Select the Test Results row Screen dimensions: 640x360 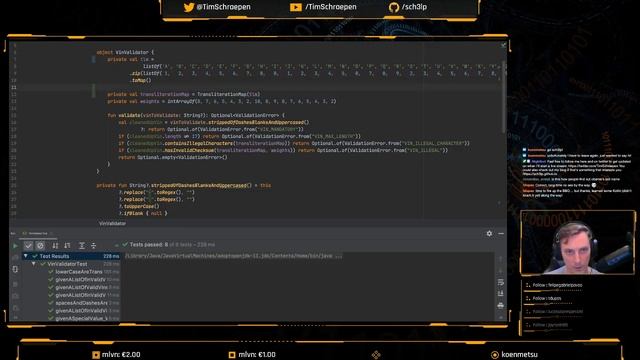71,256
